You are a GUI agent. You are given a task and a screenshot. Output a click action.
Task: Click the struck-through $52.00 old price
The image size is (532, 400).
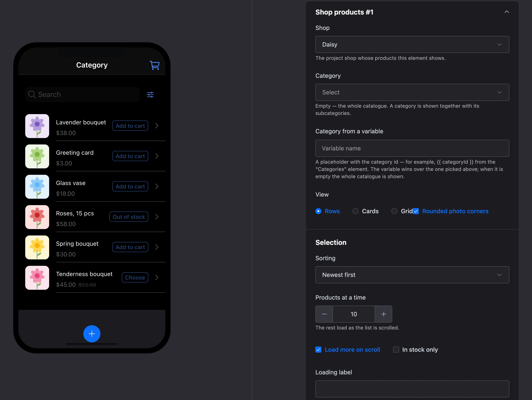(x=87, y=285)
